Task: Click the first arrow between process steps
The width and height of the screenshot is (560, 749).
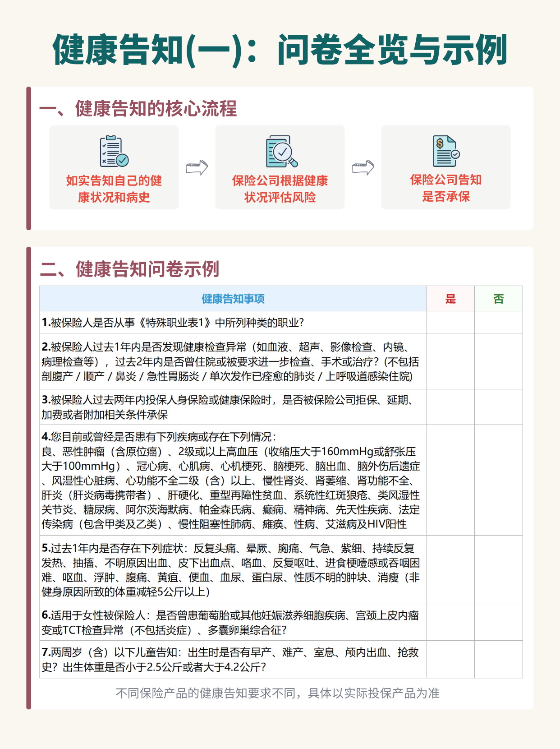Action: [x=197, y=167]
